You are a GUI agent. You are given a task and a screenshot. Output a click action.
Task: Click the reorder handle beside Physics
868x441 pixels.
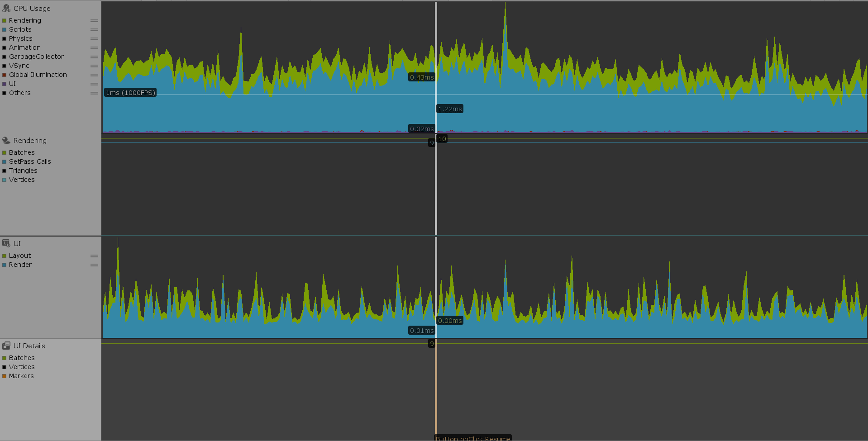(94, 39)
